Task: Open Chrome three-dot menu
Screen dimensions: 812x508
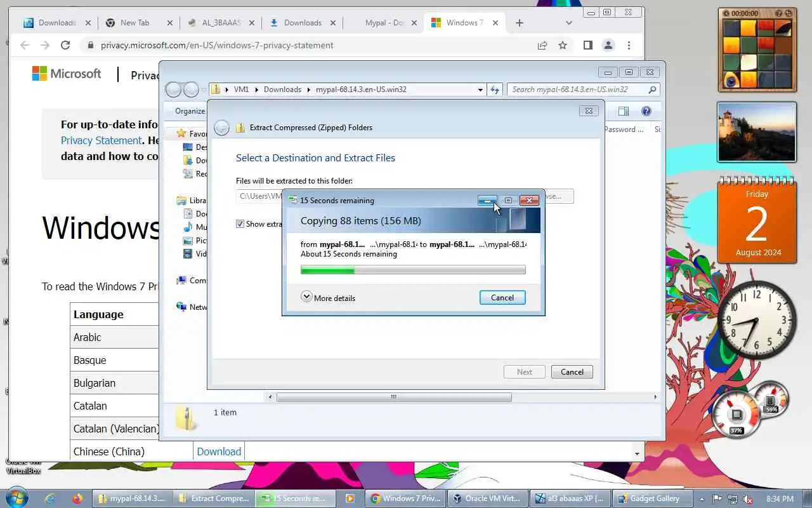Action: [x=629, y=45]
